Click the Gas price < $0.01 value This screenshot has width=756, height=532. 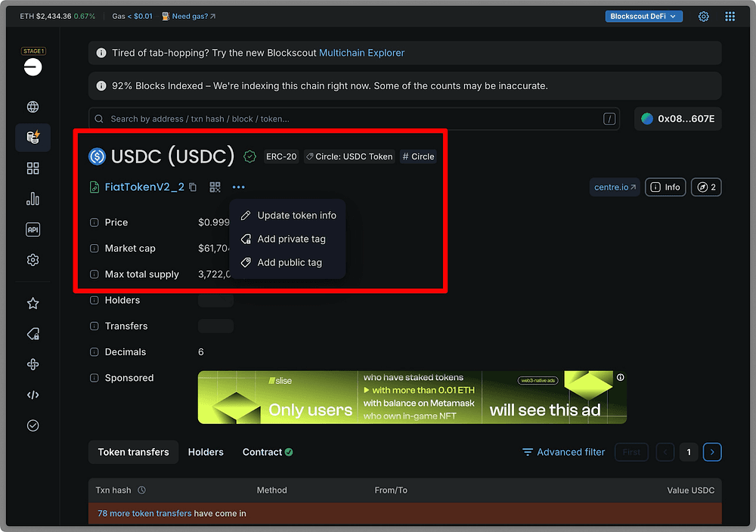click(140, 17)
